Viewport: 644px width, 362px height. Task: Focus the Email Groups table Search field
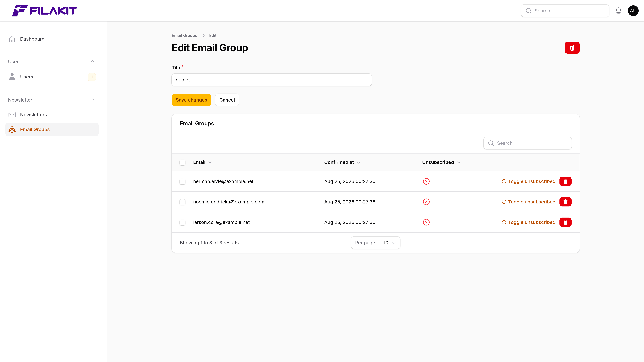tap(527, 143)
